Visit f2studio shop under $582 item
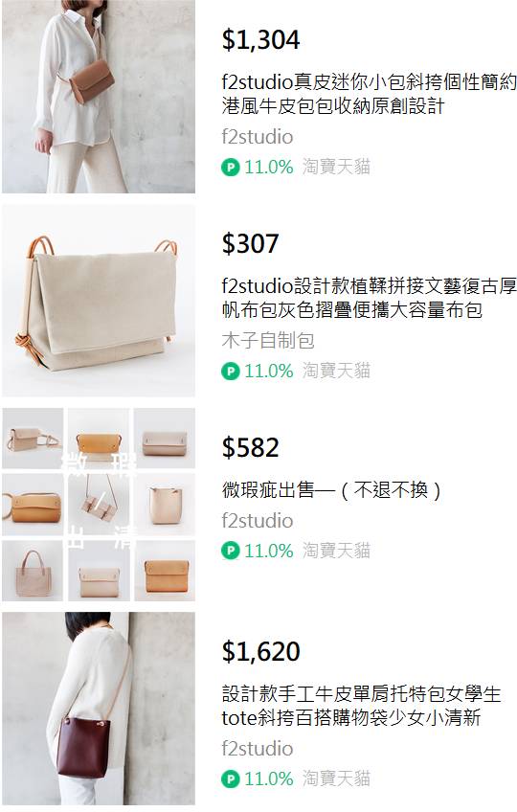517x812 pixels. click(x=257, y=521)
